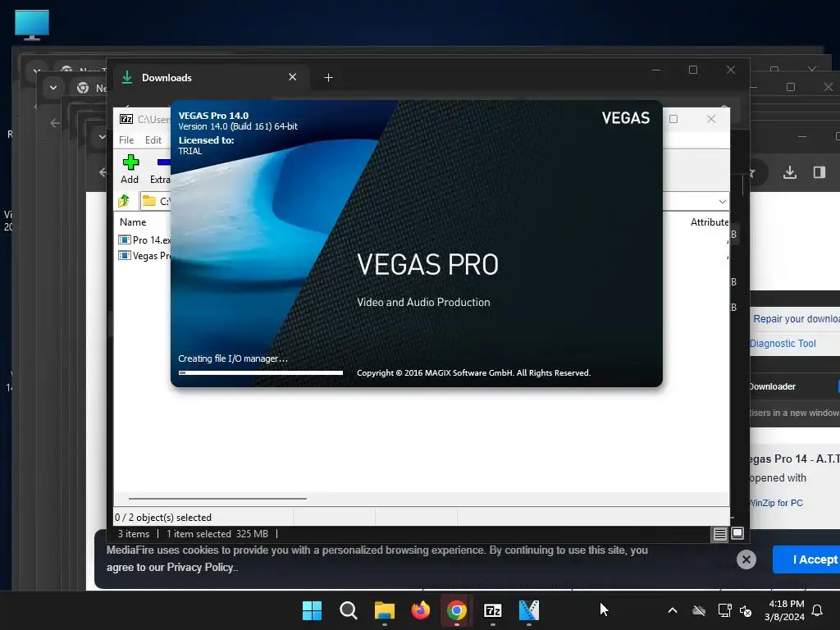Open a new tab in the Downloads window

(328, 78)
